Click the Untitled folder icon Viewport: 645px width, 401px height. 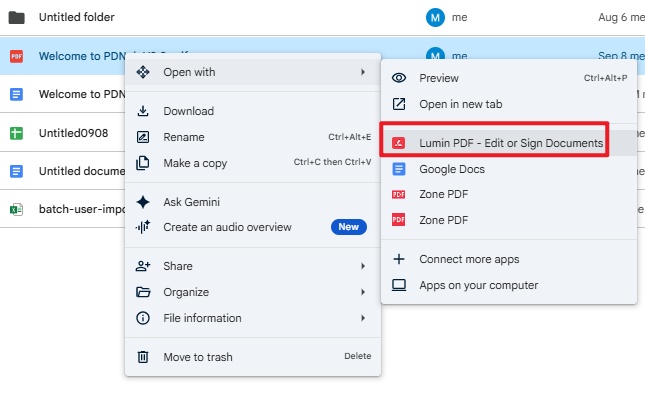point(16,18)
